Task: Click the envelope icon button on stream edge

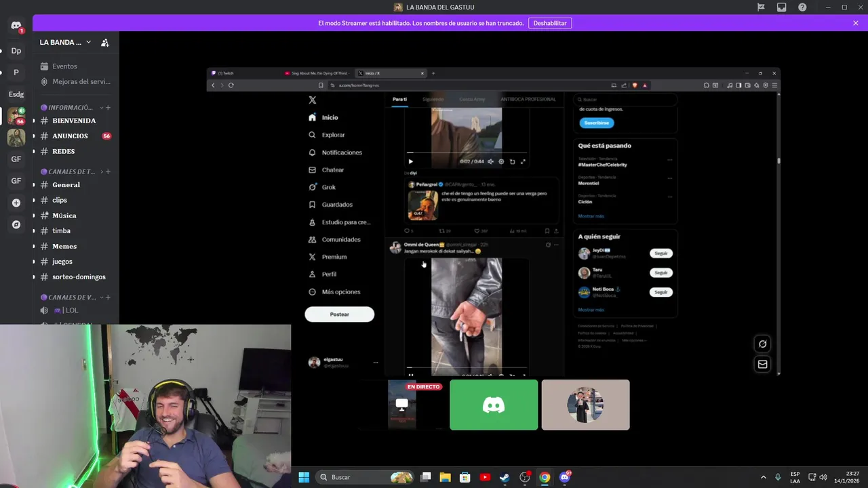Action: pyautogui.click(x=762, y=364)
